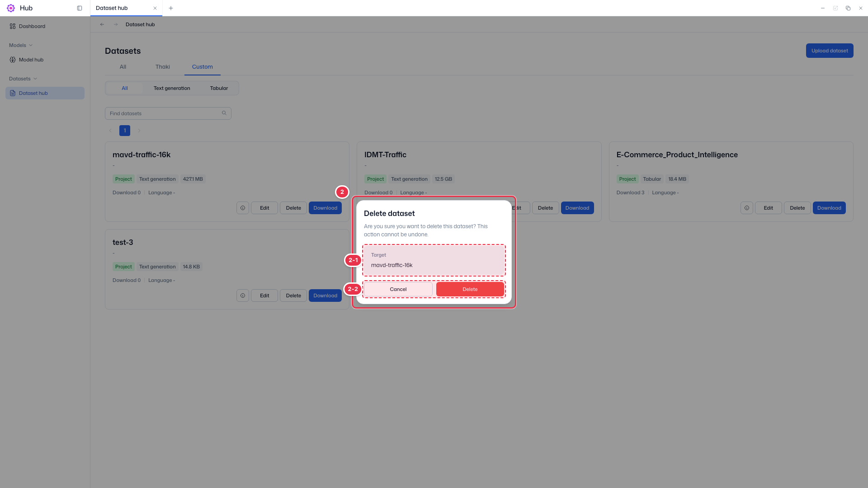868x488 pixels.
Task: Switch to the Custom tab
Action: 203,67
